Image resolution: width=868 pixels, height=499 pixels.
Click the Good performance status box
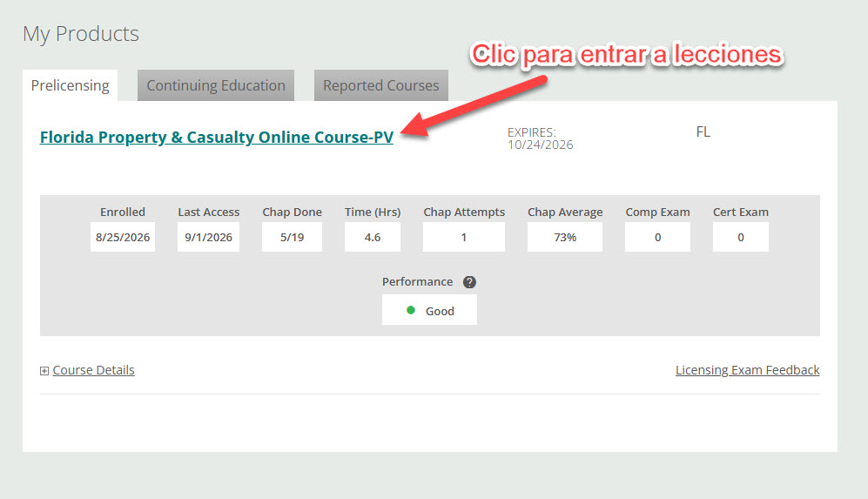click(429, 310)
